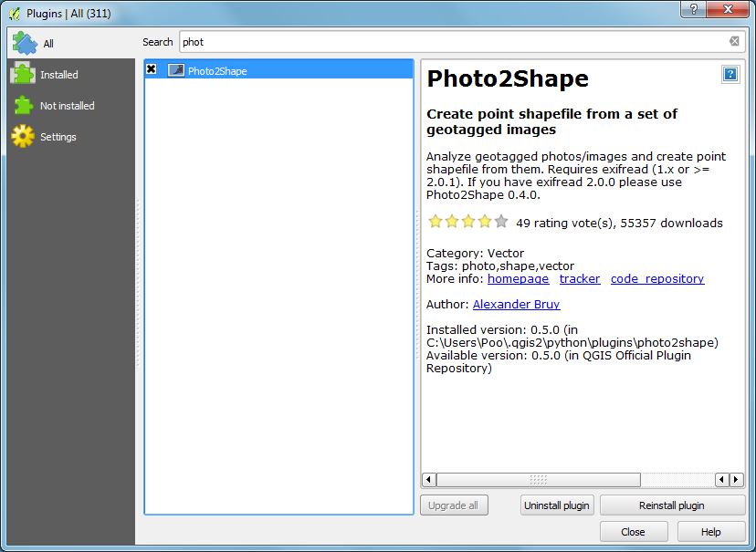Click the blue question mark help icon
756x552 pixels.
(x=730, y=74)
